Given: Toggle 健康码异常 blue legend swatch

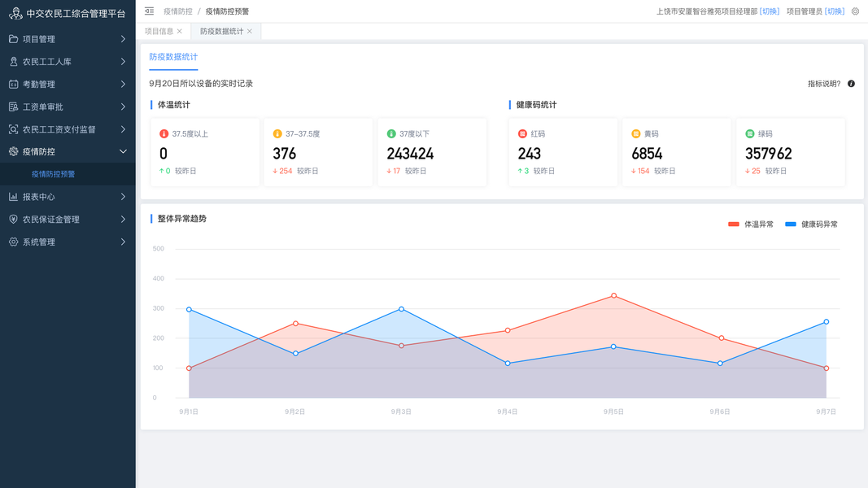Looking at the screenshot, I should click(791, 224).
